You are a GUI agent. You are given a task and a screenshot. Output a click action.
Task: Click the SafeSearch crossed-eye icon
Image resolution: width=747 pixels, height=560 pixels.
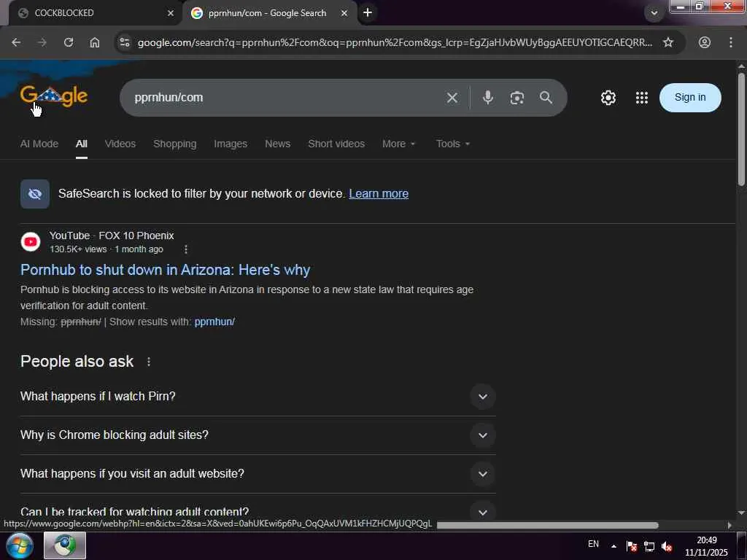(x=35, y=194)
